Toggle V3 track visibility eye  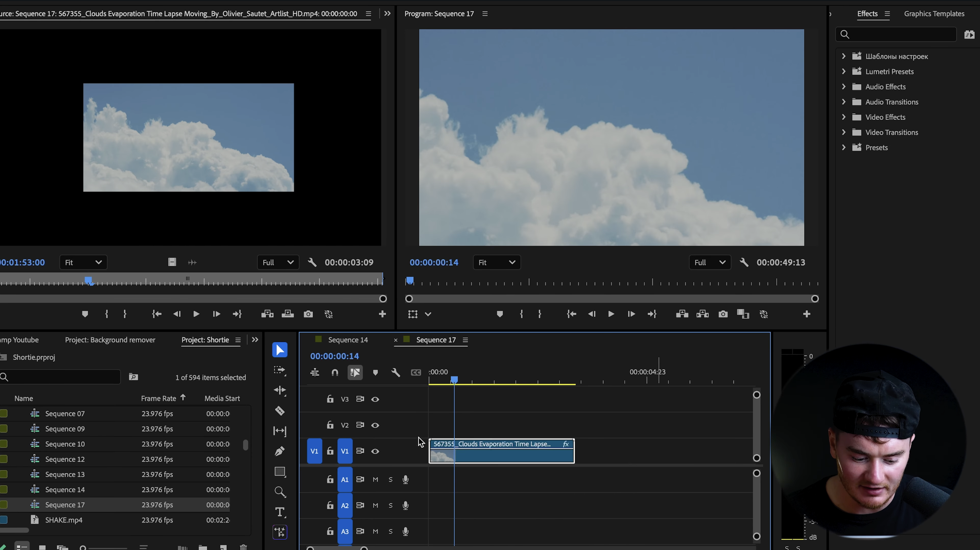point(375,399)
